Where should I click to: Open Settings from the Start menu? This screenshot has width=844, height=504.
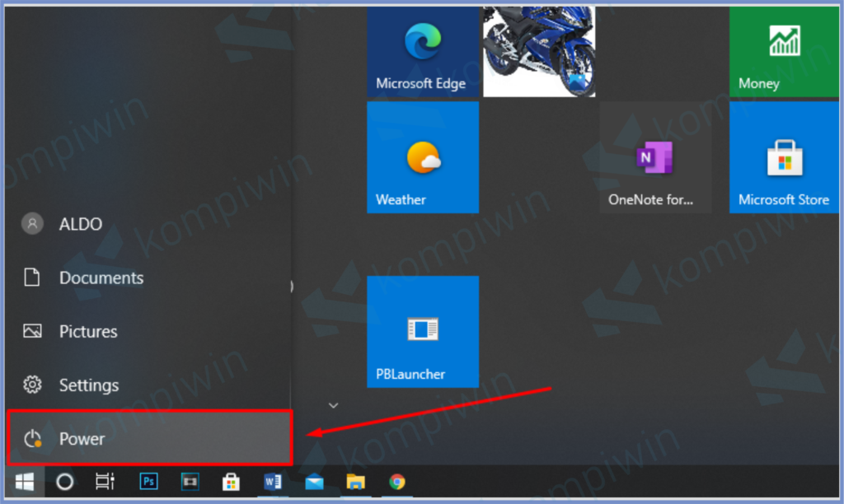tap(88, 385)
